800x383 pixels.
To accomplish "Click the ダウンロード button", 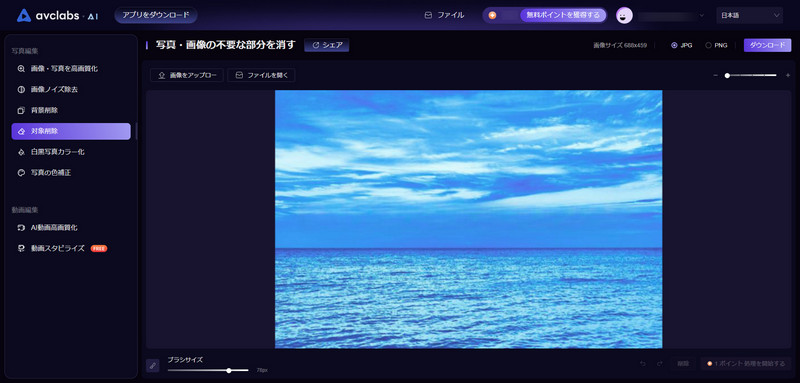I will coord(767,45).
